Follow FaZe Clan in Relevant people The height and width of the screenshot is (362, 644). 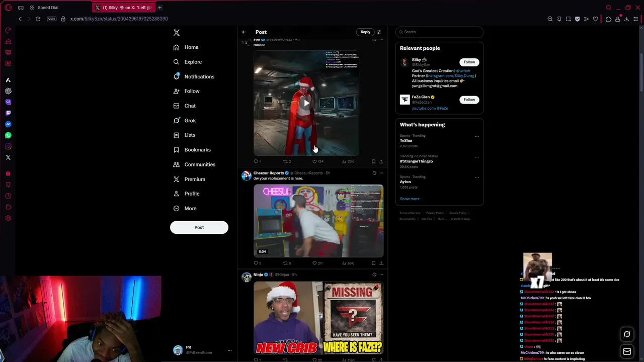click(469, 100)
